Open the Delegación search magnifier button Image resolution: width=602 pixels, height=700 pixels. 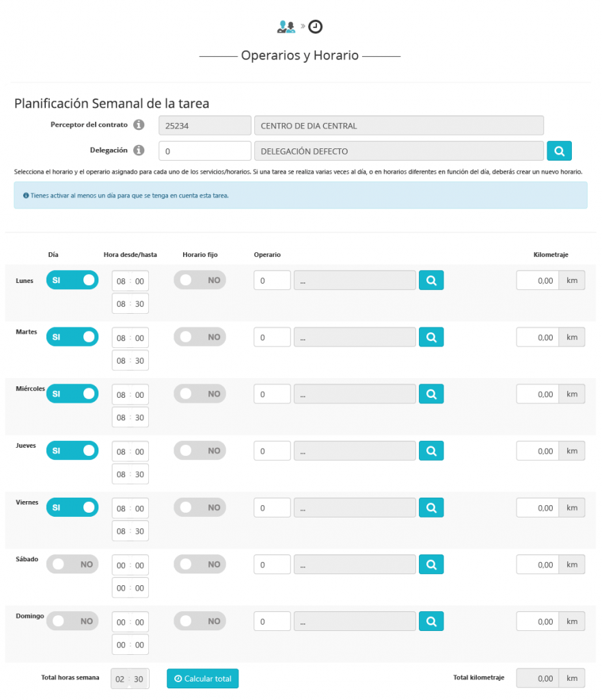pos(559,150)
